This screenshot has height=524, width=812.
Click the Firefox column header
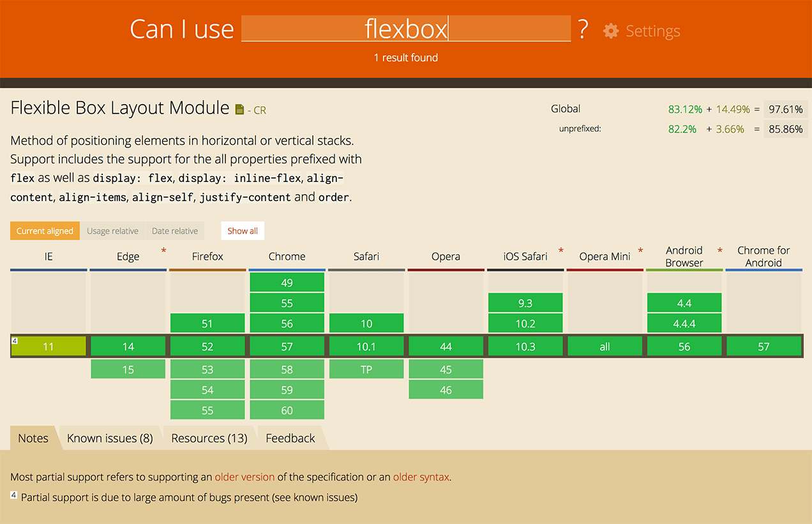click(x=207, y=257)
